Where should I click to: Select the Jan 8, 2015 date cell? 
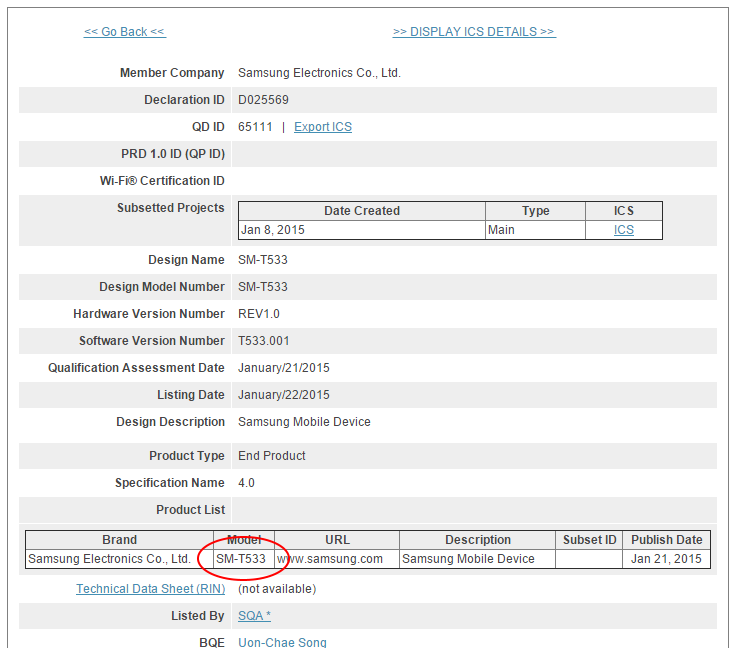(x=273, y=230)
